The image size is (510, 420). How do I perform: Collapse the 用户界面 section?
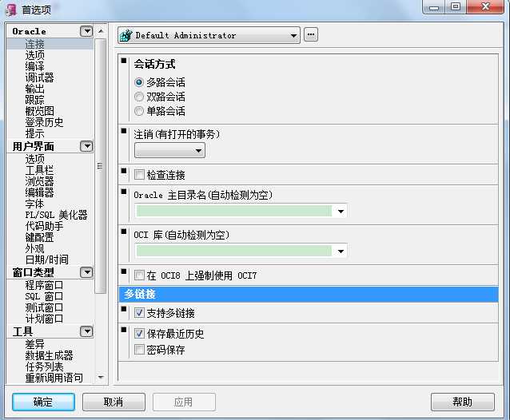[x=86, y=146]
